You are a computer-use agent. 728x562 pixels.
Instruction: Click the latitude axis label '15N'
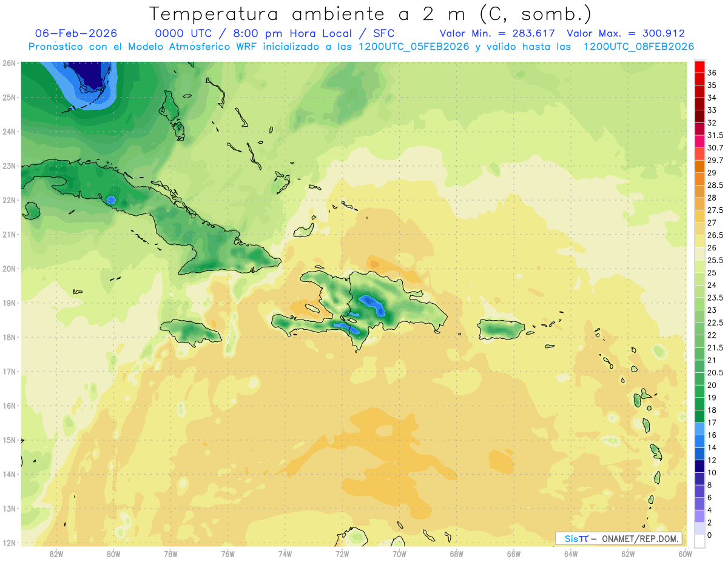click(x=9, y=440)
